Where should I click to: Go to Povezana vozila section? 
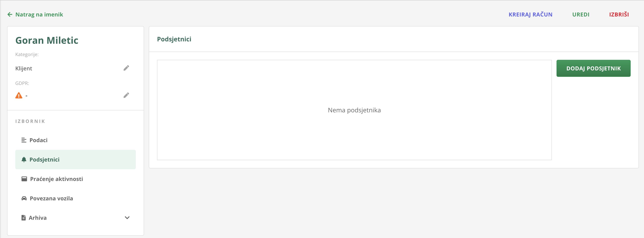51,198
